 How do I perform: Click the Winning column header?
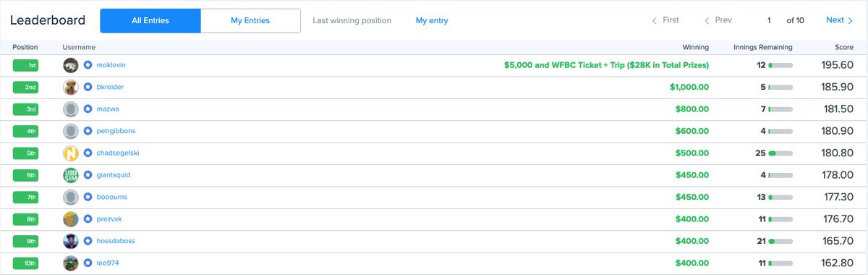coord(695,47)
